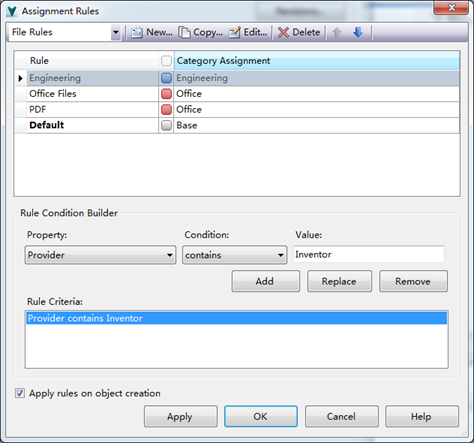This screenshot has width=474, height=443.
Task: Click red swatch in Office Files row
Action: 166,94
